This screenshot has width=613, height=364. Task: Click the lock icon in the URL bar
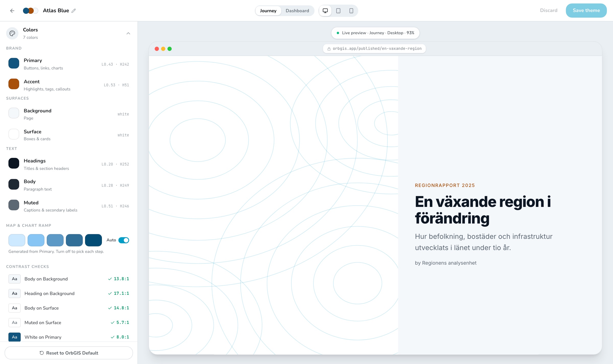point(329,49)
